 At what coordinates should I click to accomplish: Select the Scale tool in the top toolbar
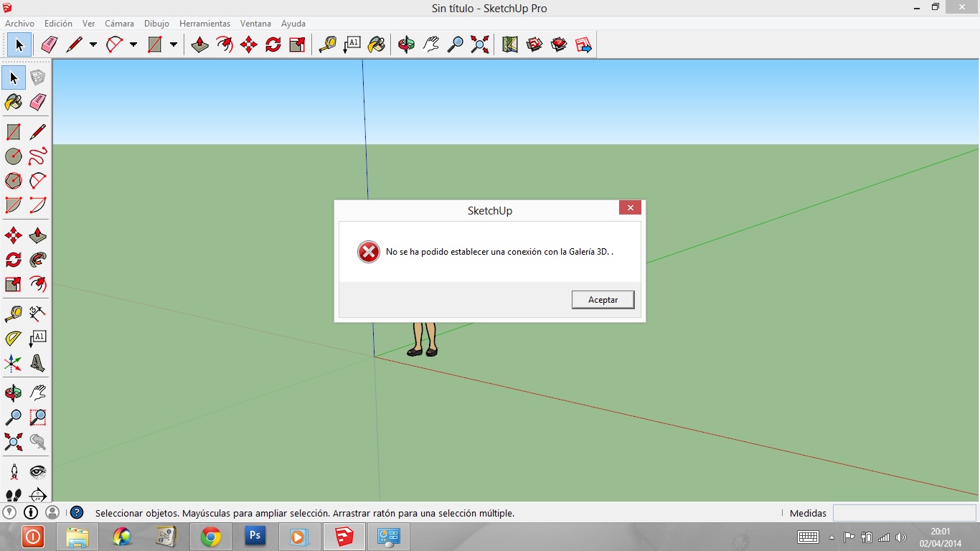click(x=298, y=44)
